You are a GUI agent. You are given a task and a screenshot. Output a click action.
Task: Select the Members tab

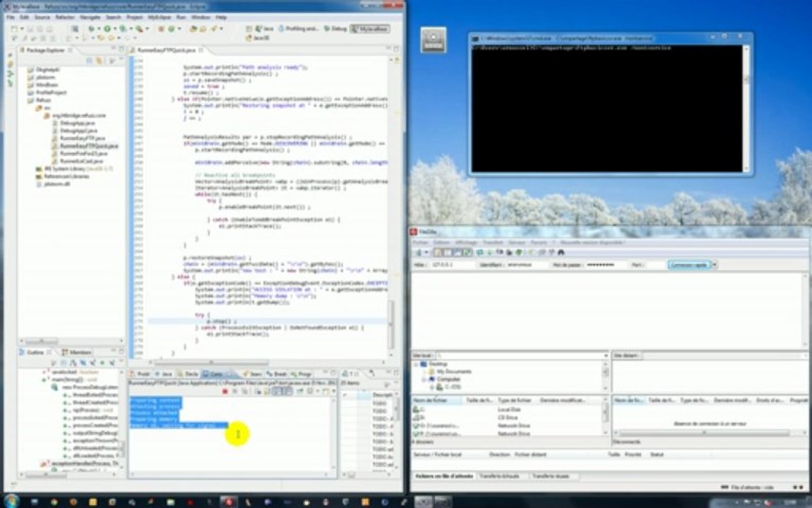click(x=77, y=353)
